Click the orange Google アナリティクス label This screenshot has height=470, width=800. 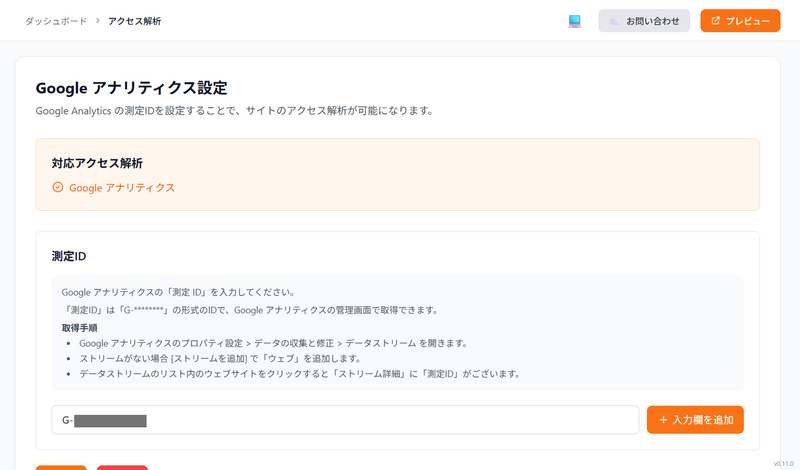pyautogui.click(x=122, y=188)
